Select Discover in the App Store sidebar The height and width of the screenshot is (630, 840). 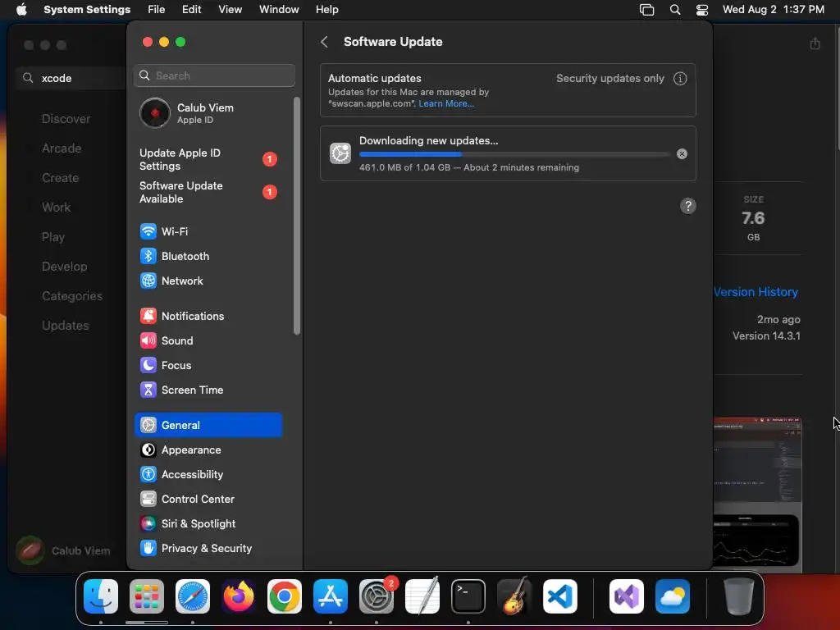[x=66, y=119]
